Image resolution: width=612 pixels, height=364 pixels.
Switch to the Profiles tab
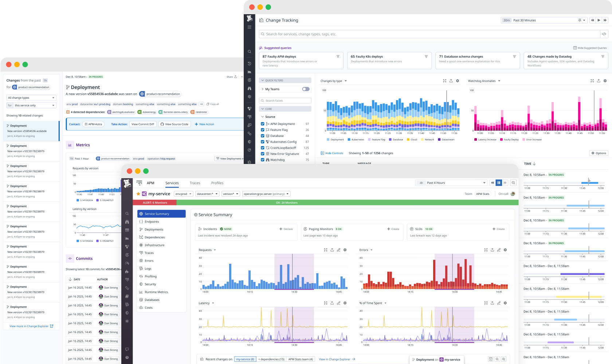[x=217, y=183]
